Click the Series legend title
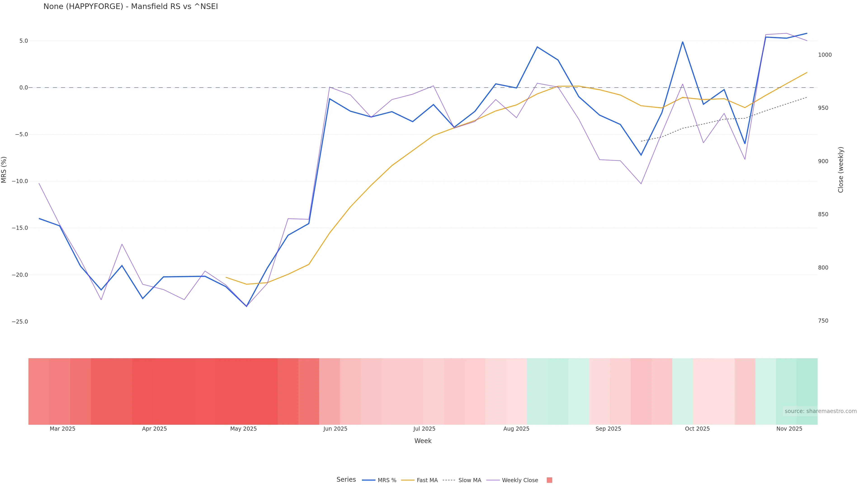 tap(346, 480)
